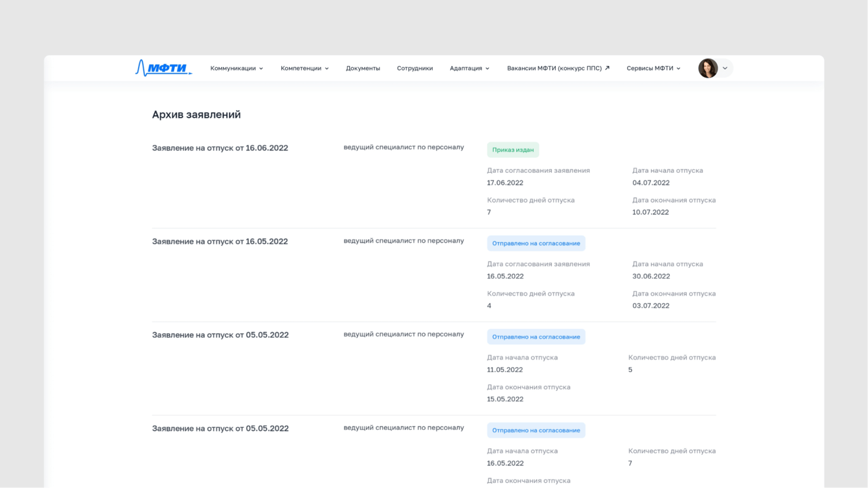
Task: Expand the Коммуникации dropdown menu
Action: coord(236,68)
